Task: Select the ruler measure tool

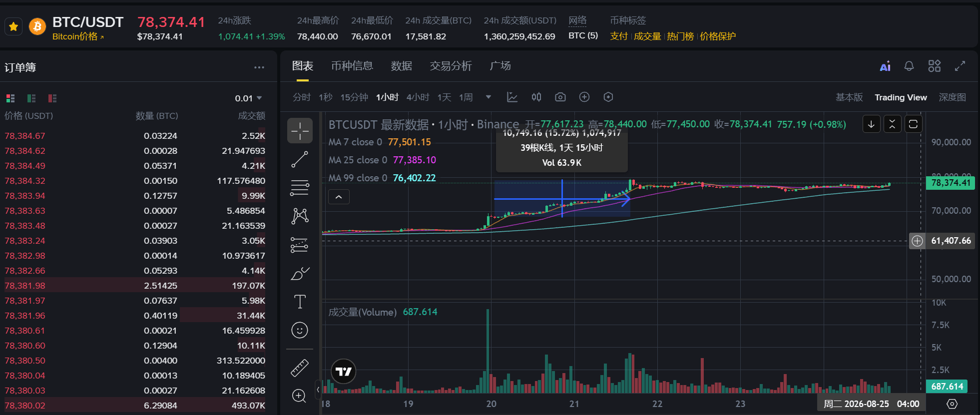Action: coord(300,369)
